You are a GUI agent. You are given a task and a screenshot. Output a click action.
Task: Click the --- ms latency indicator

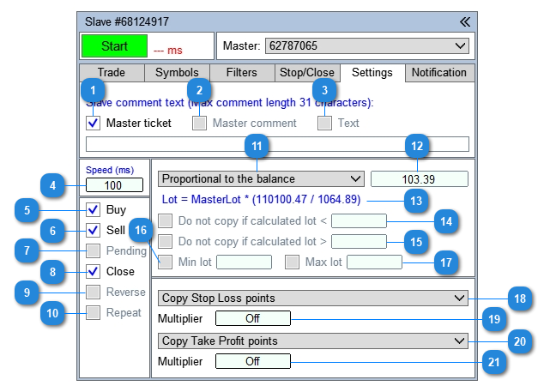point(168,50)
